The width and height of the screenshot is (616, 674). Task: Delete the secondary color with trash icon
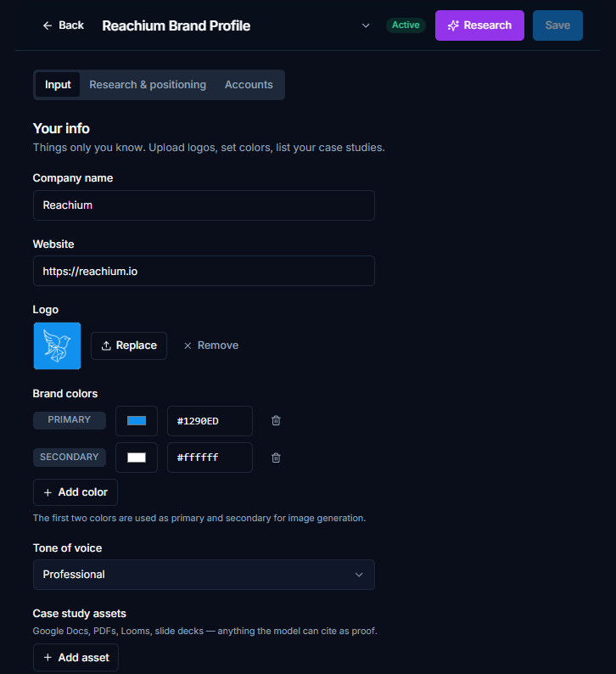point(277,458)
